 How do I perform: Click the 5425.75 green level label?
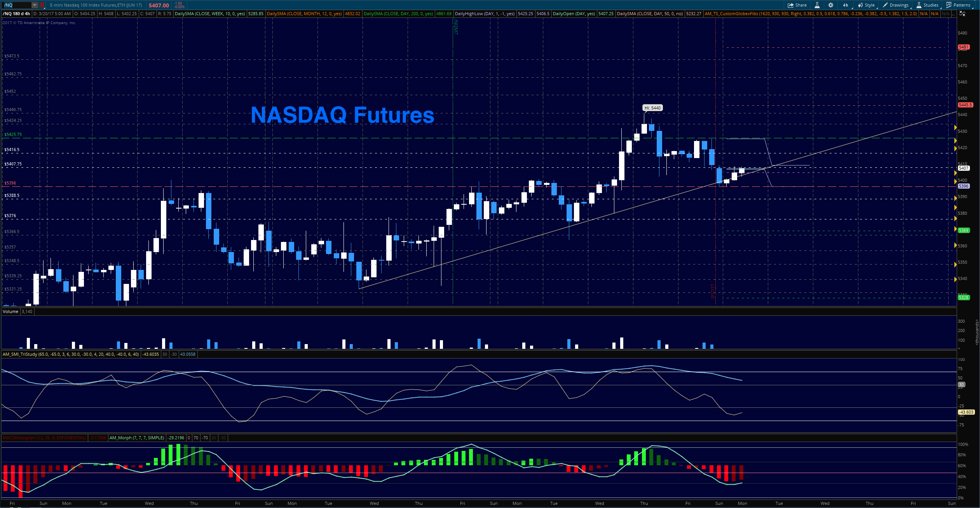pos(13,134)
